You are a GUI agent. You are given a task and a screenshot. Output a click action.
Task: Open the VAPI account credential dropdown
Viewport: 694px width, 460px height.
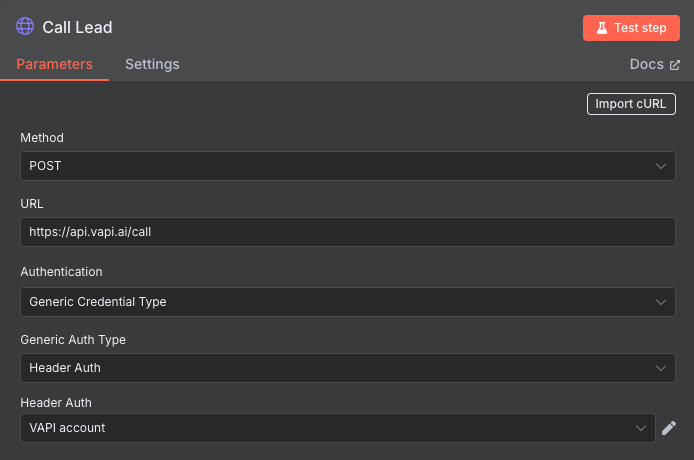click(x=338, y=428)
